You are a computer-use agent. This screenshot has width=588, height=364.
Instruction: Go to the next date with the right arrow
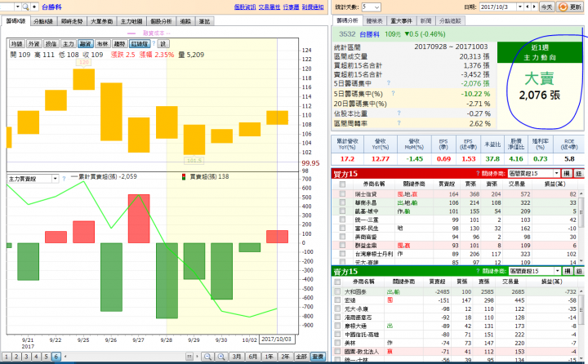pos(534,7)
